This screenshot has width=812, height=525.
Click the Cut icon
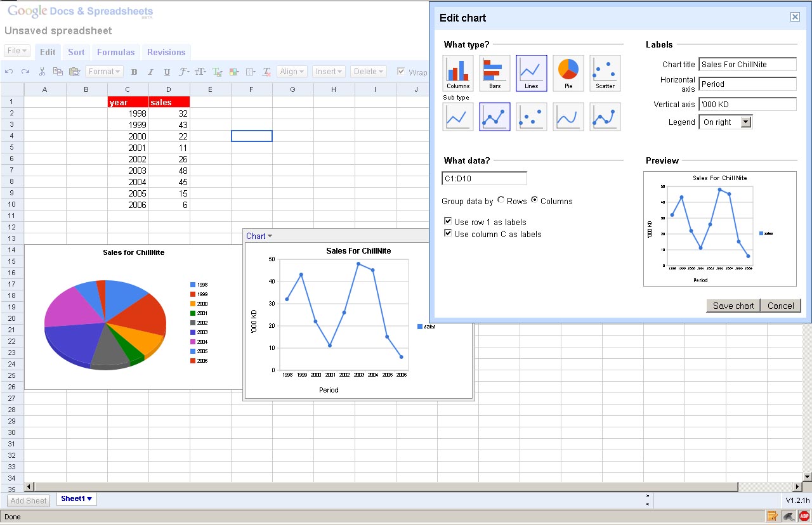coord(42,72)
